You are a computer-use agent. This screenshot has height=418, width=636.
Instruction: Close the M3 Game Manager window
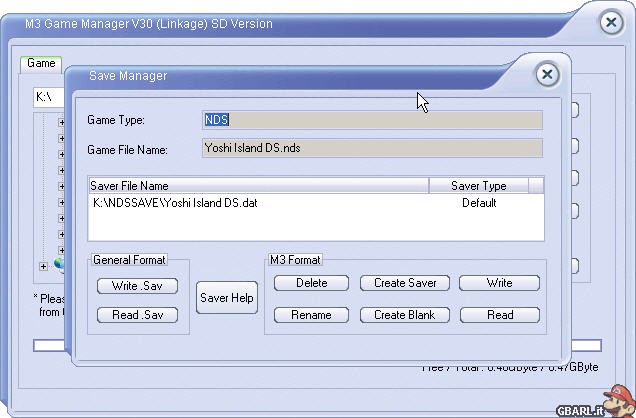click(x=611, y=23)
